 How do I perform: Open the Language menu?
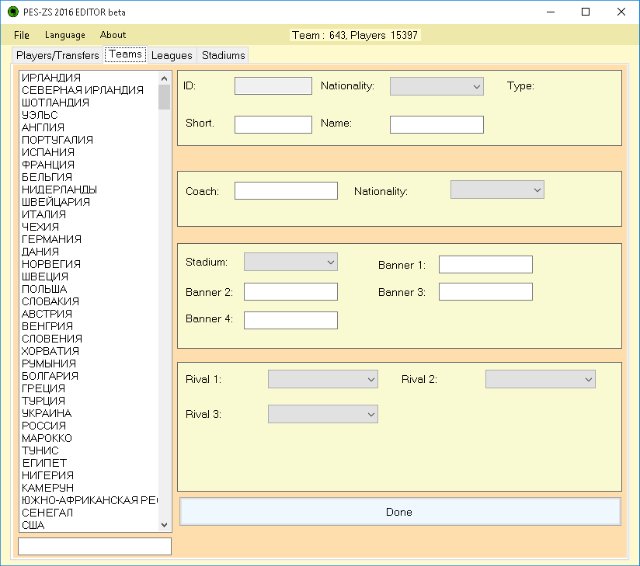click(65, 35)
